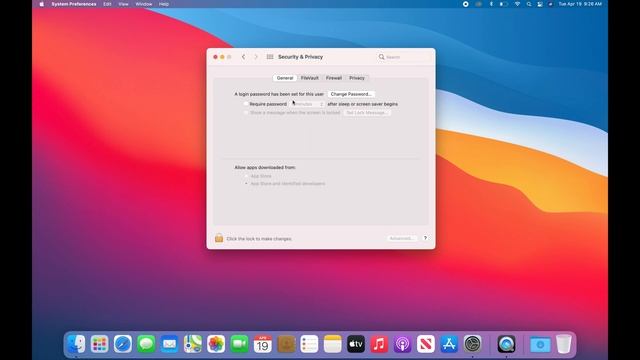640x360 pixels.
Task: Open App Store in the Dock
Action: [x=449, y=344]
